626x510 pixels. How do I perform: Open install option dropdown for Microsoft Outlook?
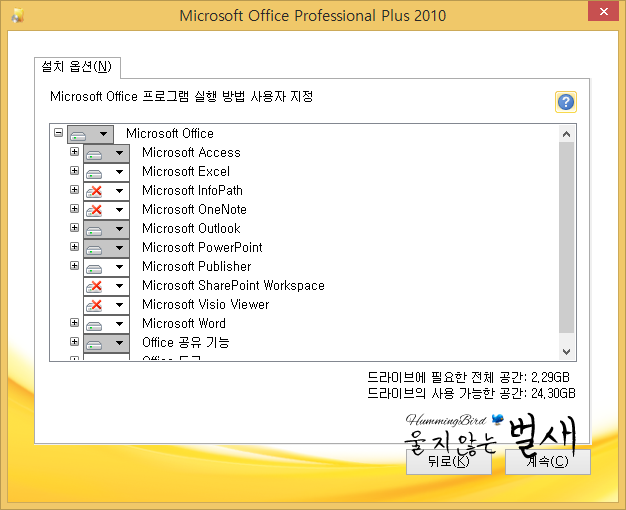[106, 229]
